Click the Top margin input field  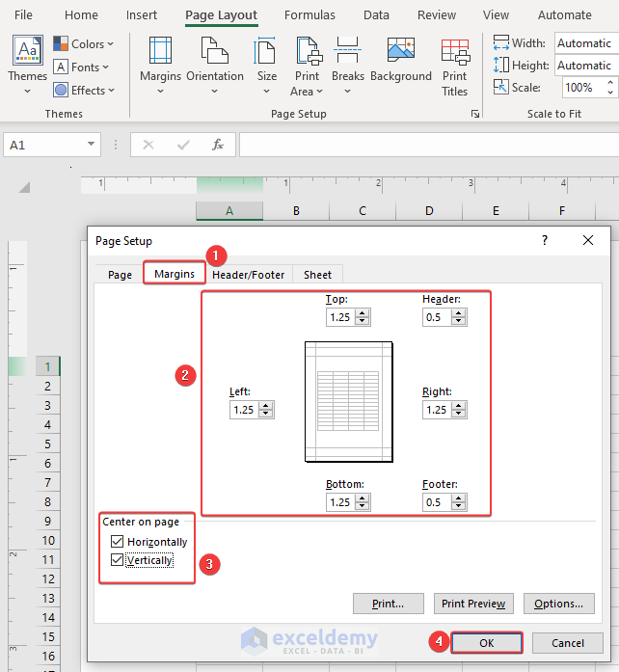[340, 317]
